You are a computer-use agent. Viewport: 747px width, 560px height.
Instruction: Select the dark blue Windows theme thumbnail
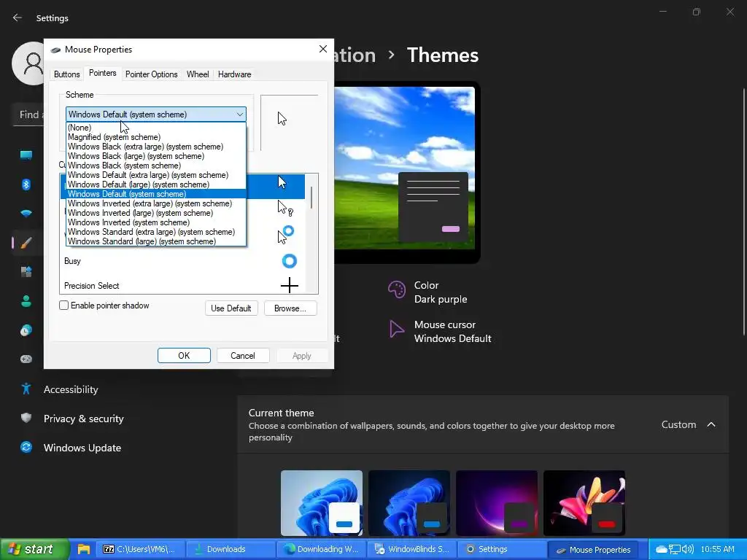point(409,503)
